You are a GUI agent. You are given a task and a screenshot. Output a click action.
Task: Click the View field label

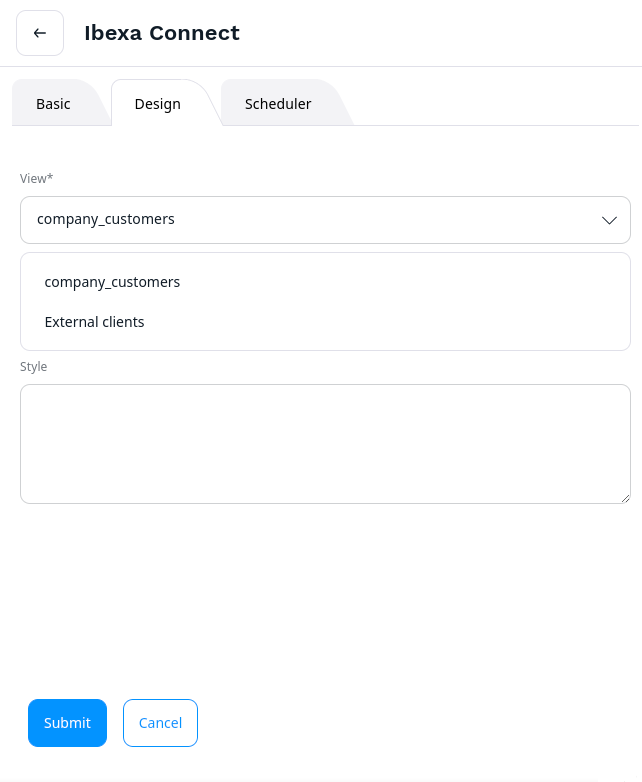(33, 178)
